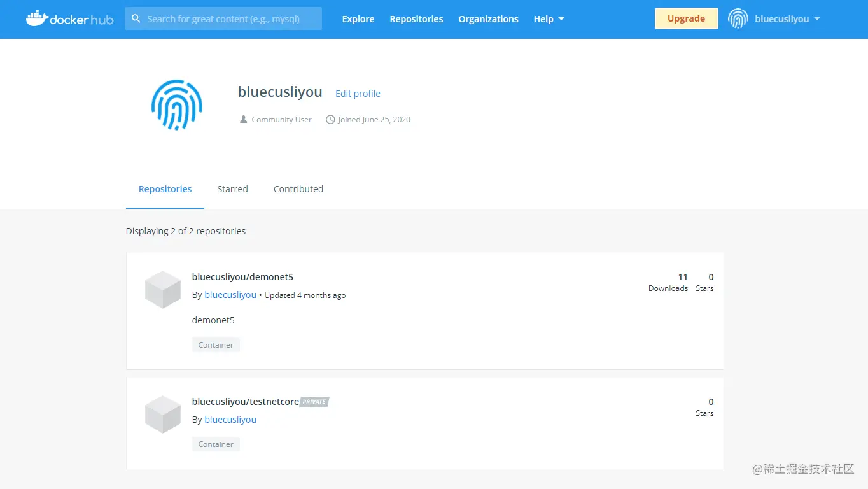Expand the Help menu
The image size is (868, 489).
549,19
